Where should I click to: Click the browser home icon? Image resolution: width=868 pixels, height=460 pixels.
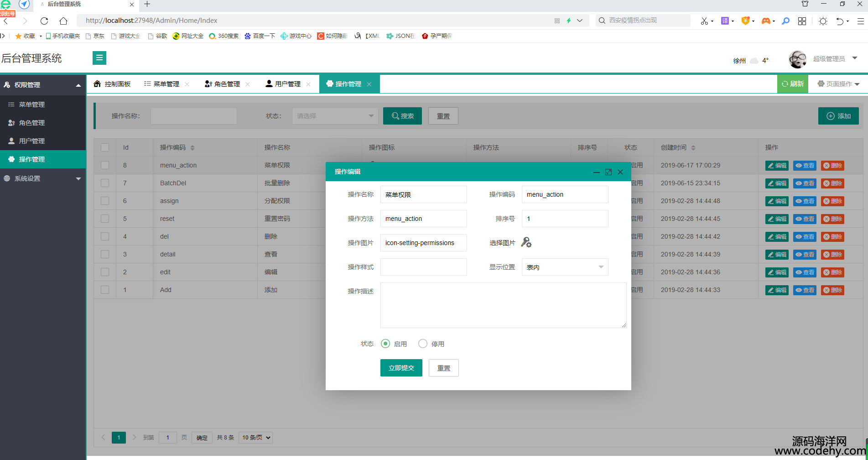click(x=63, y=21)
